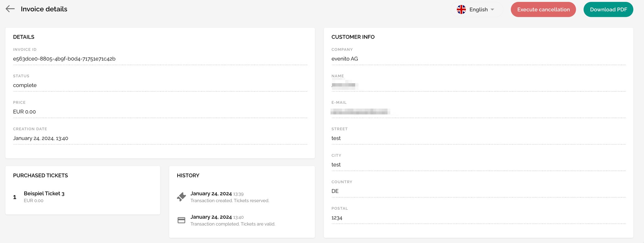Click the company name evenito AG
Image resolution: width=644 pixels, height=243 pixels.
[345, 59]
